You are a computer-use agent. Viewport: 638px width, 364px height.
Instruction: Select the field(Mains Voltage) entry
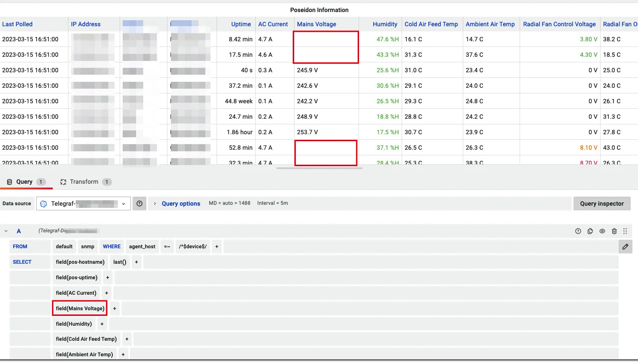point(79,308)
